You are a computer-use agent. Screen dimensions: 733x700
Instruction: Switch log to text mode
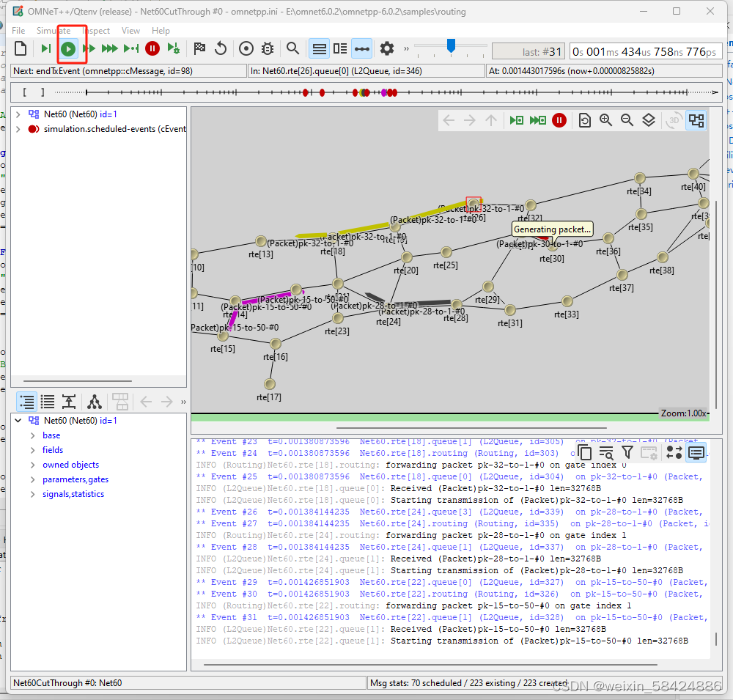click(x=696, y=453)
